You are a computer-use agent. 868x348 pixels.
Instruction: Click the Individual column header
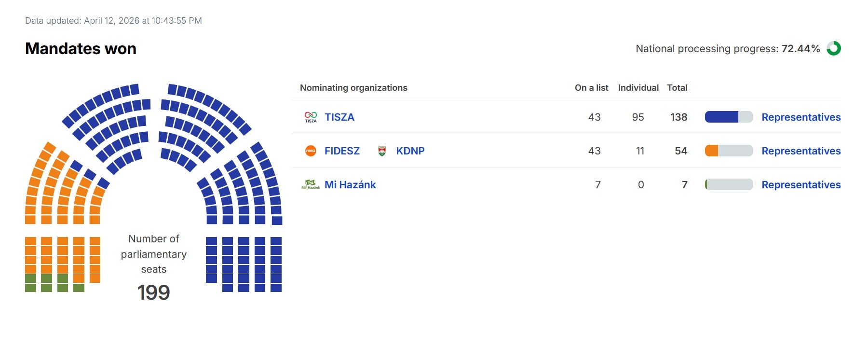tap(638, 88)
